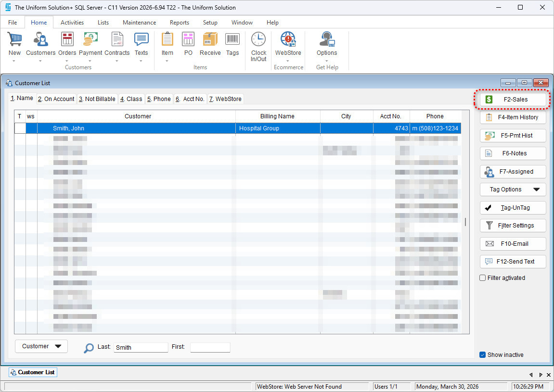Open the Maintenance menu
This screenshot has width=554, height=392.
[139, 23]
